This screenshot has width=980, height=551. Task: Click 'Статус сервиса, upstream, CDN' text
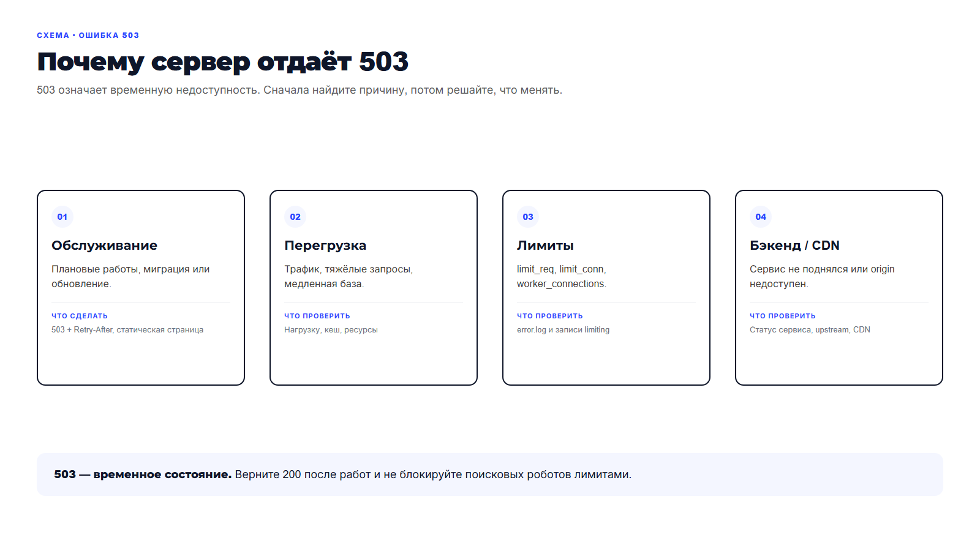810,330
